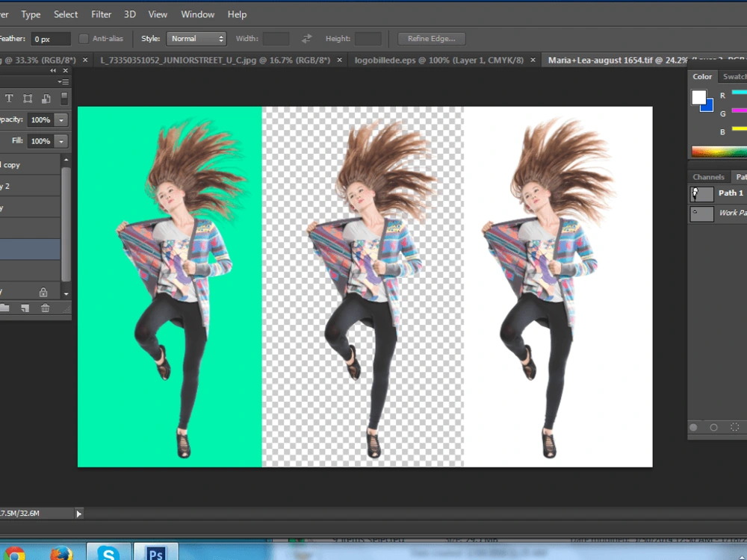Viewport: 747px width, 560px height.
Task: Open Firefox from taskbar
Action: click(61, 553)
